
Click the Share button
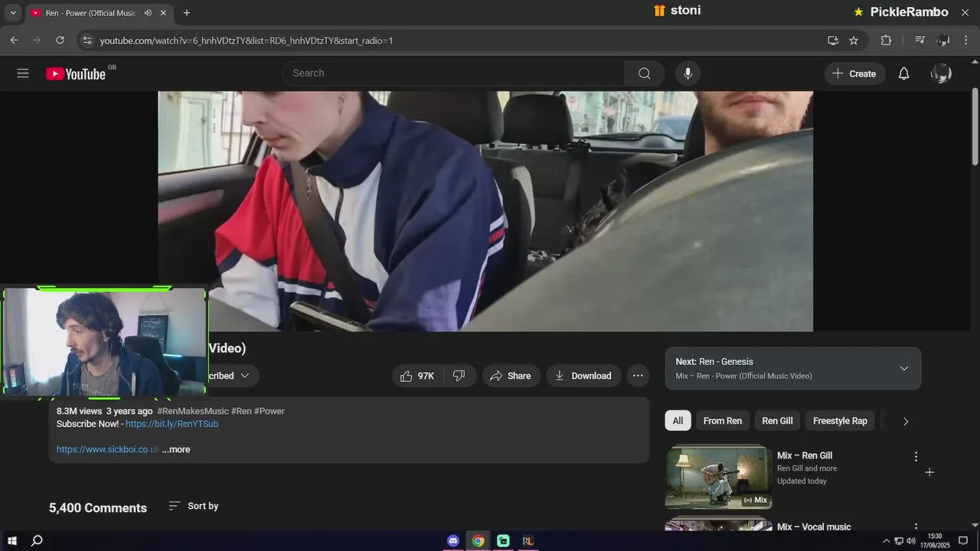click(511, 376)
